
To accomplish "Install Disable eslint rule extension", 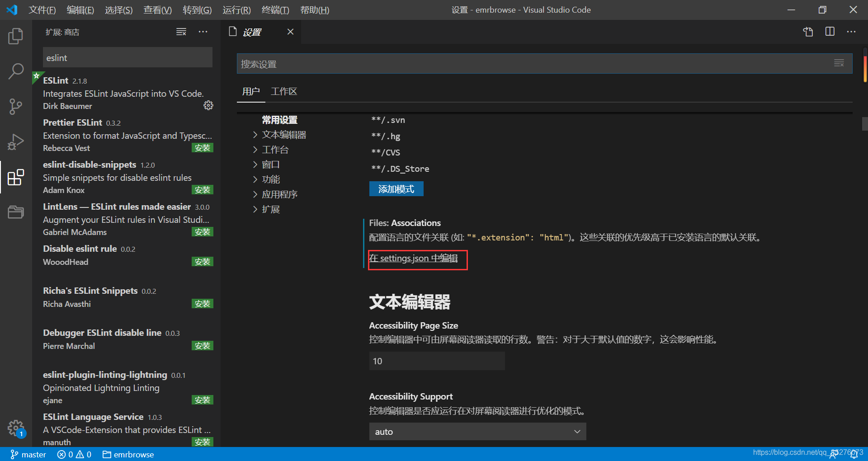I will pyautogui.click(x=203, y=262).
